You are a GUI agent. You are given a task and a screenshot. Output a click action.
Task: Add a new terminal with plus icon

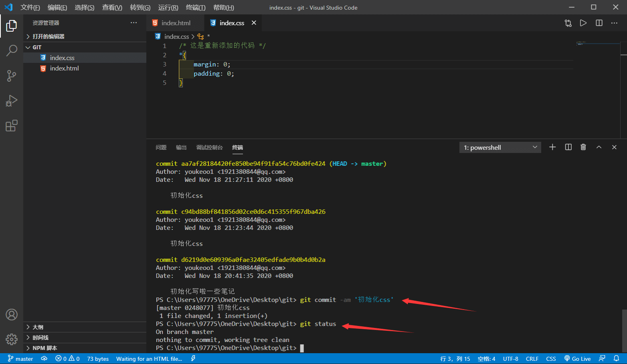(552, 147)
